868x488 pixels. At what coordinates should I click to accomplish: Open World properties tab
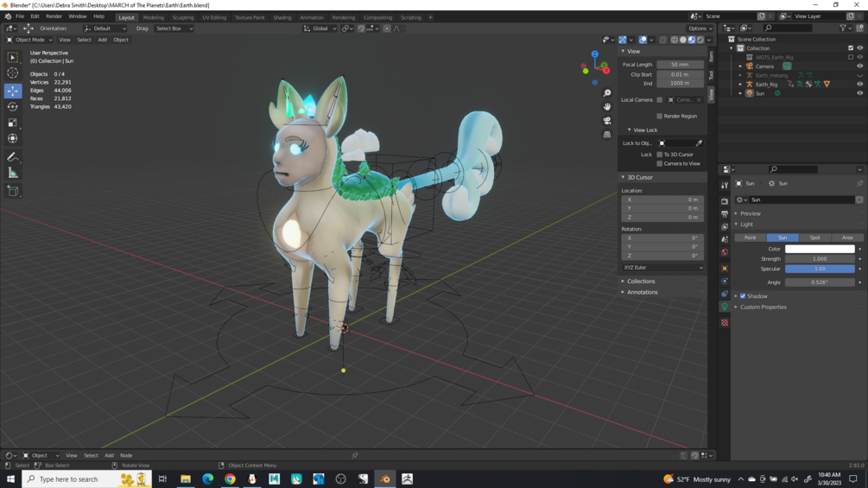(x=725, y=251)
